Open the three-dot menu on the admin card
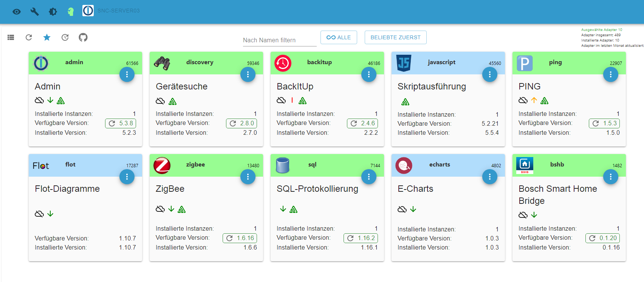Screen dimensions: 644x282 127,75
